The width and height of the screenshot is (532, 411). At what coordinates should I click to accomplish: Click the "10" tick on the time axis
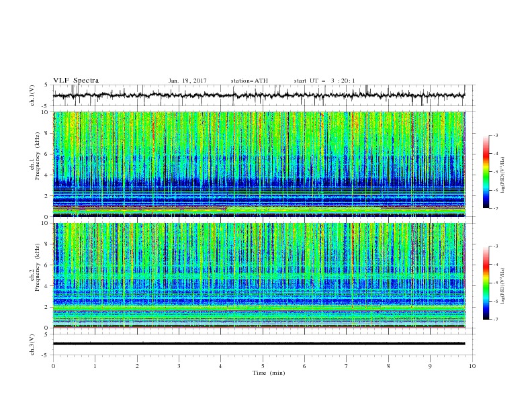pos(472,366)
